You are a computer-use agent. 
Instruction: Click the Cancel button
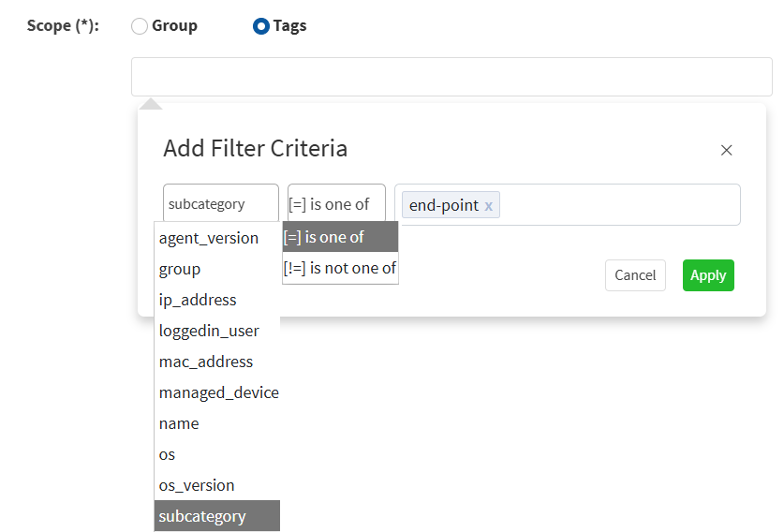coord(635,275)
